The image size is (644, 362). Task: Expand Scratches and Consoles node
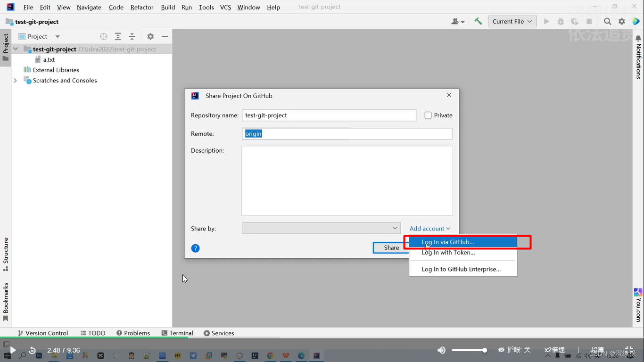(16, 81)
